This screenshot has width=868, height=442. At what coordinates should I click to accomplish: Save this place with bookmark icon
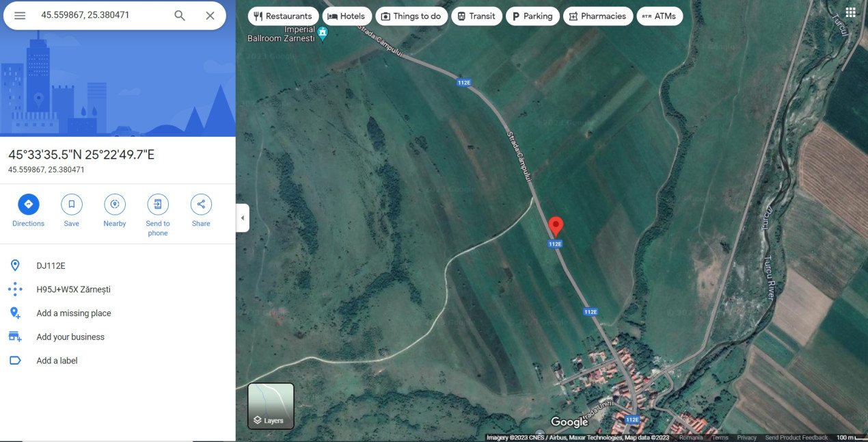[x=71, y=211]
